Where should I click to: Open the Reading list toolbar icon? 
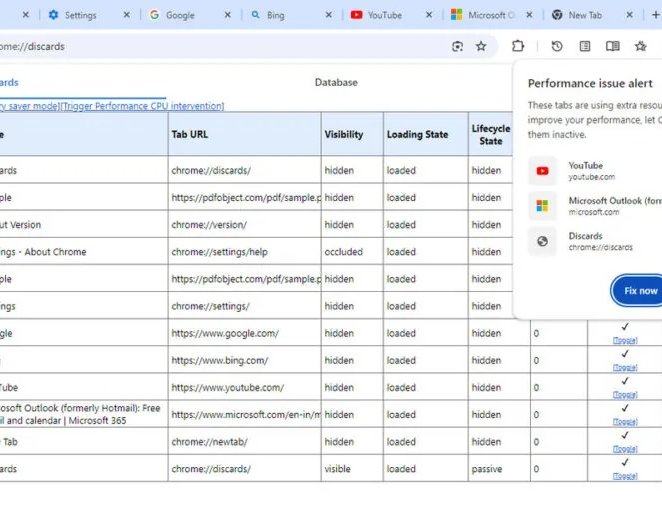pyautogui.click(x=585, y=46)
